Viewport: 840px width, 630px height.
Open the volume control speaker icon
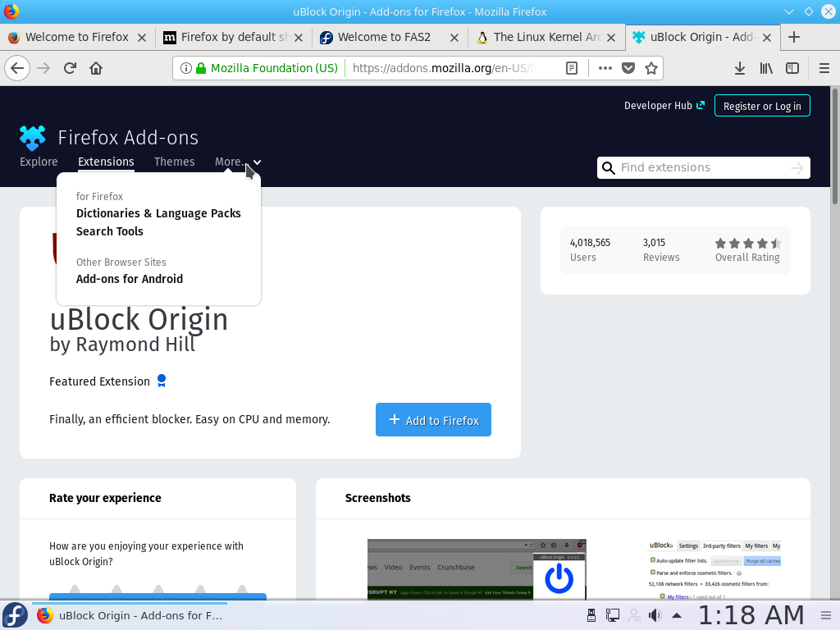(x=655, y=615)
